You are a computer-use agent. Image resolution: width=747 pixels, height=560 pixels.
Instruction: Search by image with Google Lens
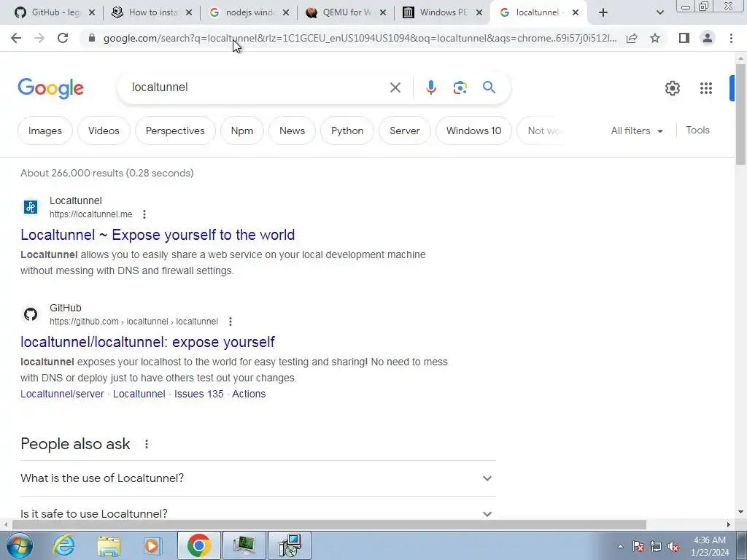460,87
